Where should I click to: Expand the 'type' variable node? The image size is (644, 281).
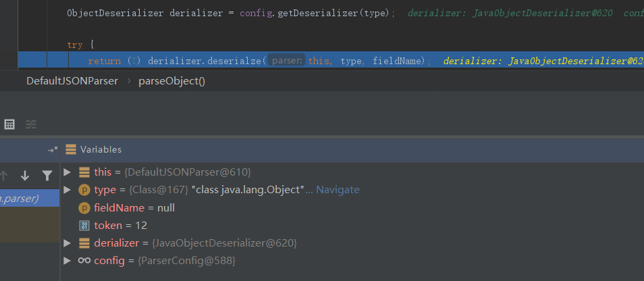tap(67, 190)
